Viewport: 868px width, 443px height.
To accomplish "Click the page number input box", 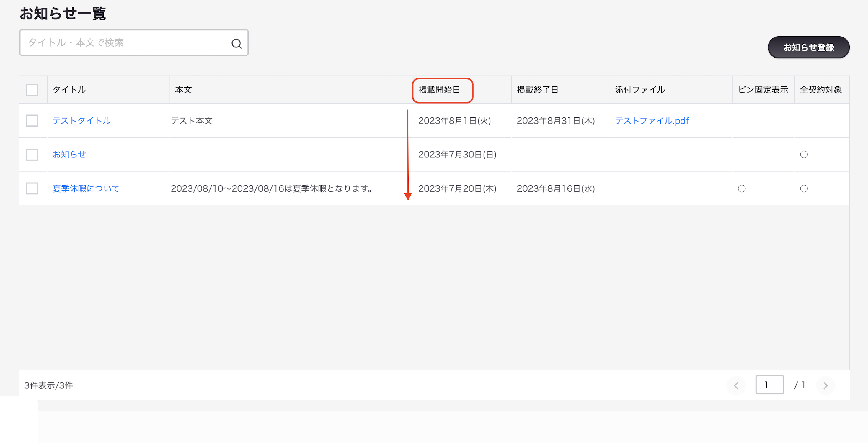I will pyautogui.click(x=770, y=385).
